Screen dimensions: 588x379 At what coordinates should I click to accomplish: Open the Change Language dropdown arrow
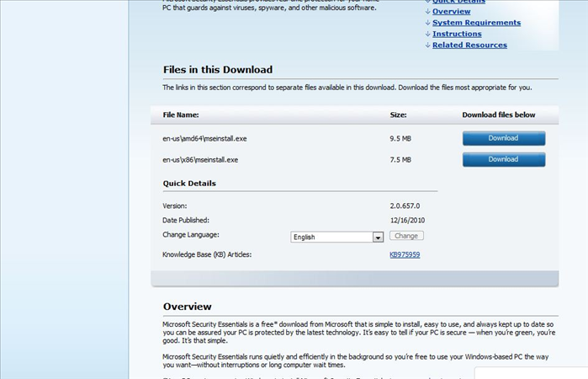coord(378,237)
